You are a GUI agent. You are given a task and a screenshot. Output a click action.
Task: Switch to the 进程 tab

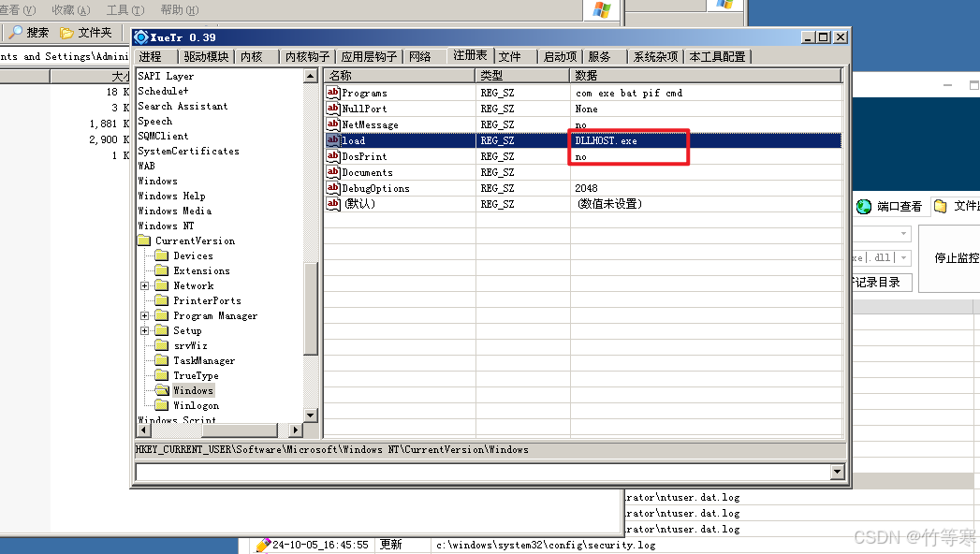click(150, 57)
